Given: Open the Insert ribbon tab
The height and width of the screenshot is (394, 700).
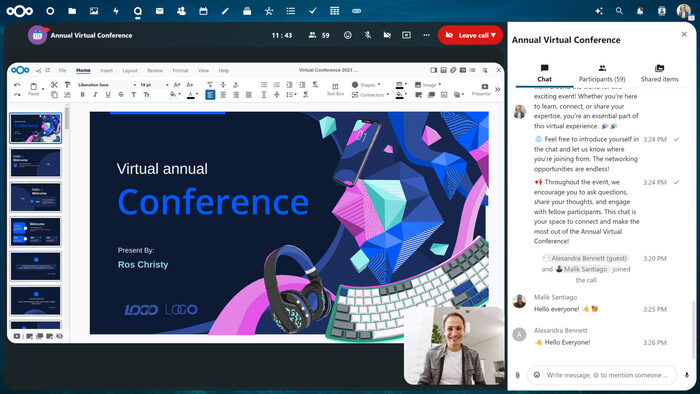Looking at the screenshot, I should point(106,71).
